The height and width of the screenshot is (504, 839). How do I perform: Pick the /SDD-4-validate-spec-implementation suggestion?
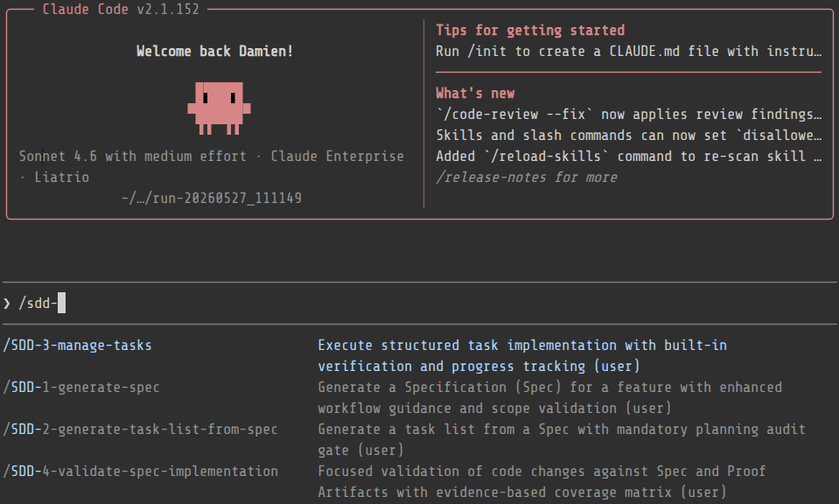click(140, 472)
